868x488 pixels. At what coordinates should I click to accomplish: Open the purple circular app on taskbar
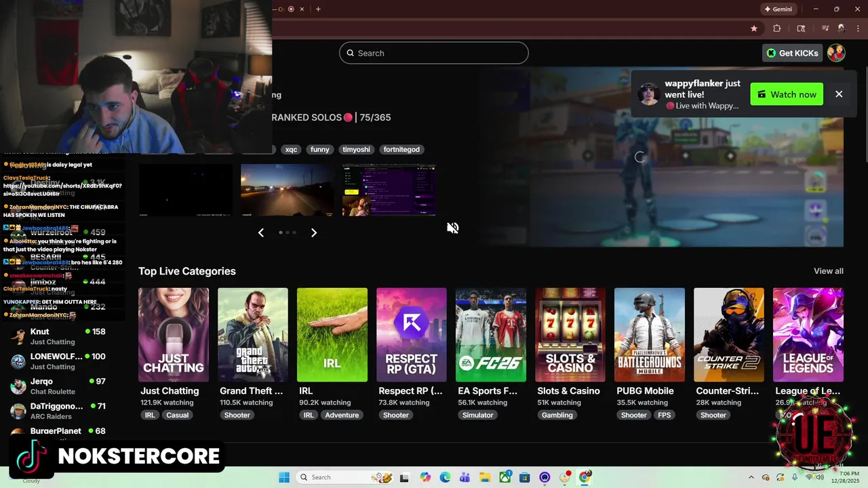[x=545, y=477]
